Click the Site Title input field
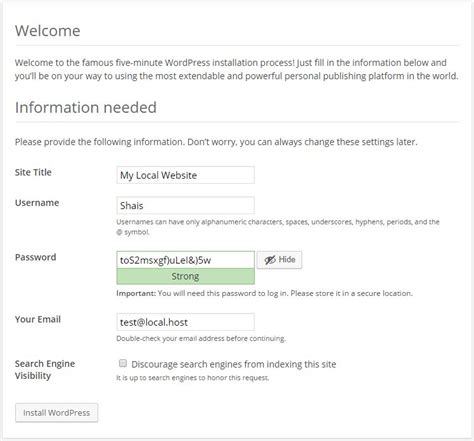The image size is (474, 441). [185, 175]
